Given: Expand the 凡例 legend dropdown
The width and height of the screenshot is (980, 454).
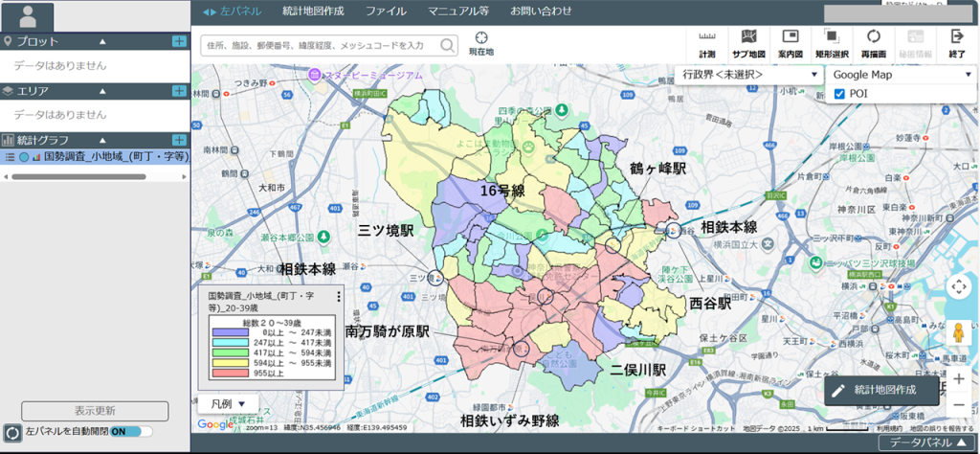Looking at the screenshot, I should tap(228, 403).
